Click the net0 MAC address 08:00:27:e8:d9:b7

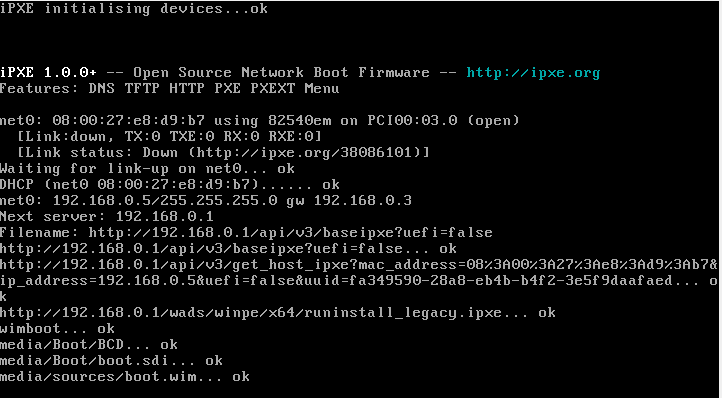pyautogui.click(x=128, y=121)
